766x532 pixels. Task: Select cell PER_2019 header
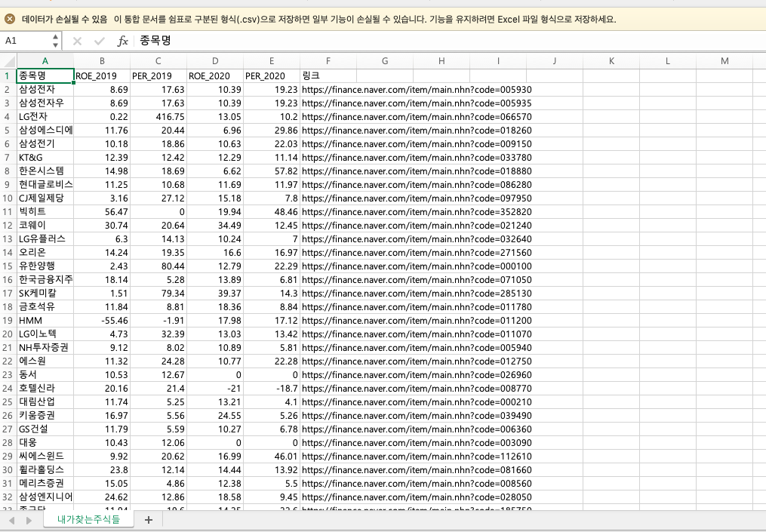pyautogui.click(x=158, y=75)
